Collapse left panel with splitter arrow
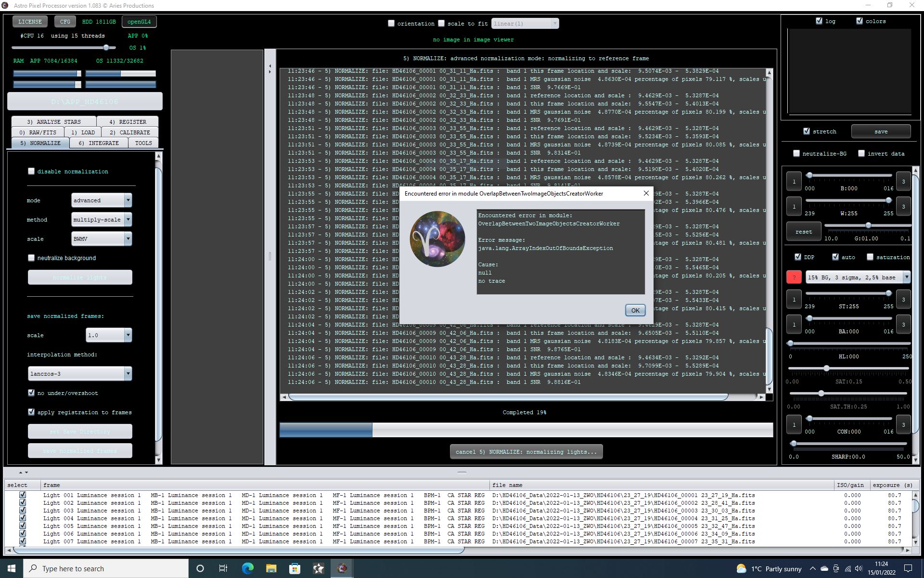This screenshot has width=924, height=578. (x=269, y=66)
